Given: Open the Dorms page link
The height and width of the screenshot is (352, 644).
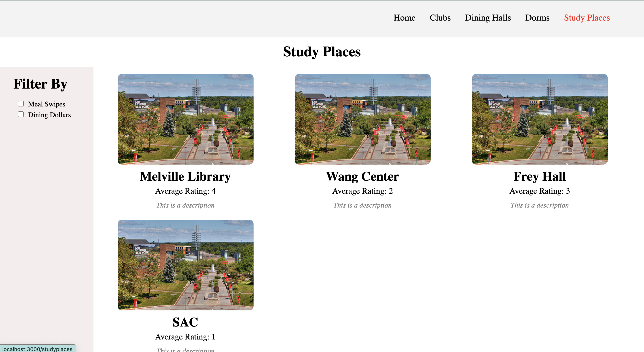Looking at the screenshot, I should point(537,18).
